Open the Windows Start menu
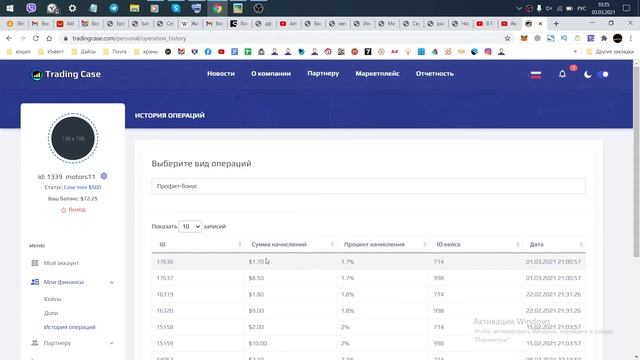Viewport: 640px width, 360px height. point(10,8)
